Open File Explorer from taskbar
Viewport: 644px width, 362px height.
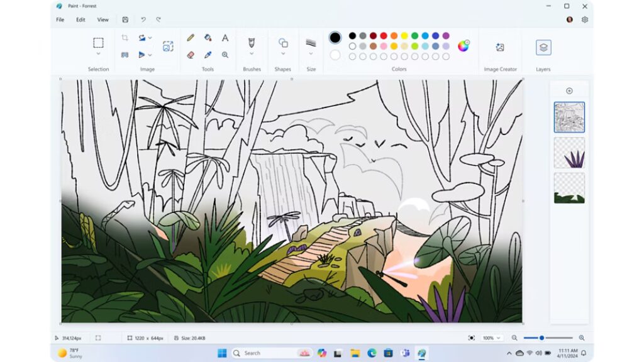pyautogui.click(x=355, y=353)
